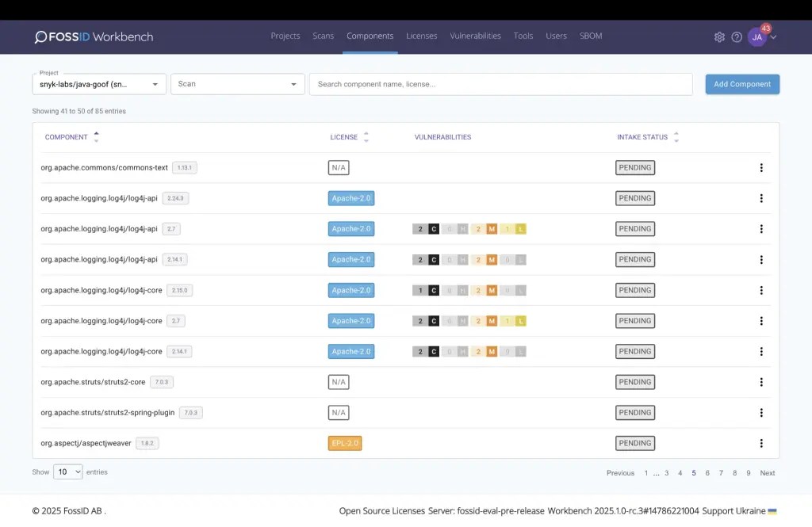Image resolution: width=812 pixels, height=527 pixels.
Task: Open the Tools menu
Action: pyautogui.click(x=523, y=36)
